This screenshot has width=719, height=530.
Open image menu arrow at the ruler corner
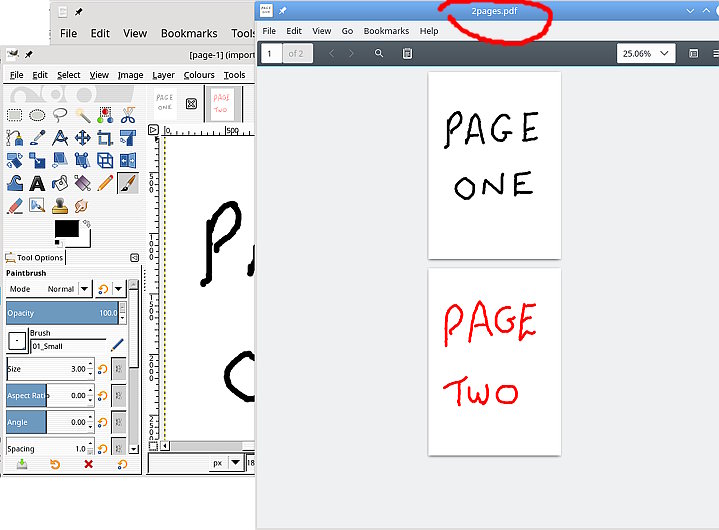click(153, 130)
